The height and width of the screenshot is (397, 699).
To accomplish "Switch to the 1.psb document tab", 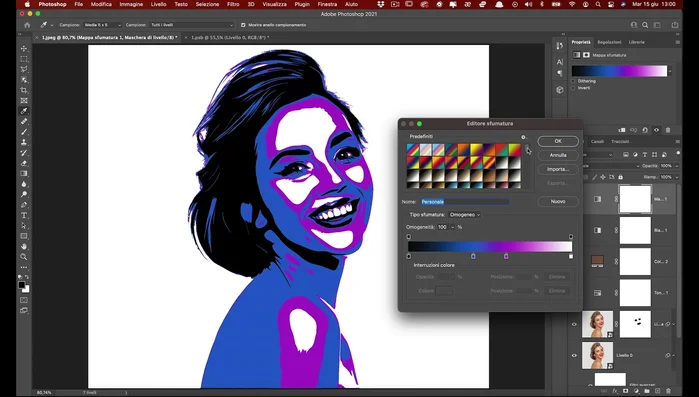I will (x=230, y=38).
